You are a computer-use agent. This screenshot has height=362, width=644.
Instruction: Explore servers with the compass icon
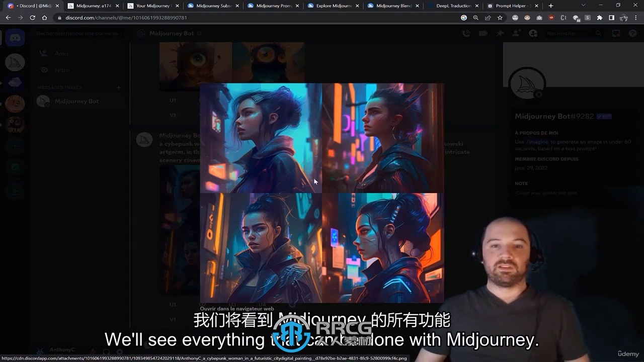click(15, 167)
